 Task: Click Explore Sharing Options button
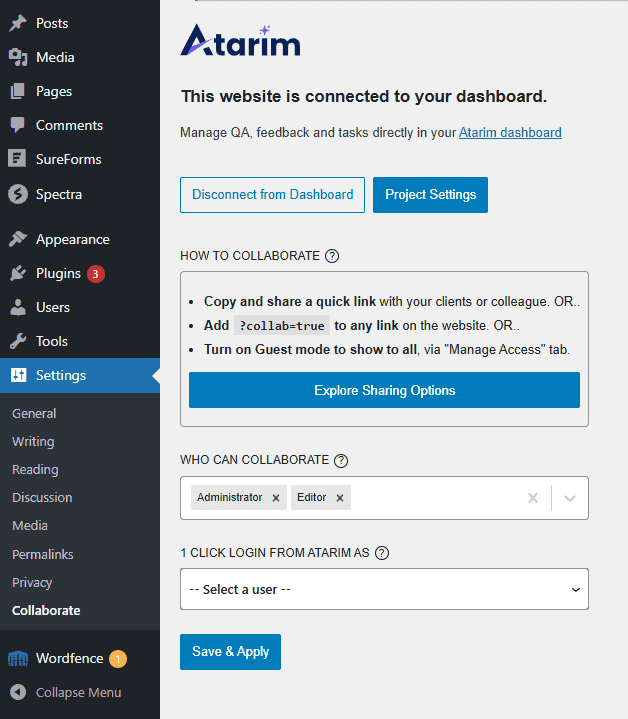384,390
